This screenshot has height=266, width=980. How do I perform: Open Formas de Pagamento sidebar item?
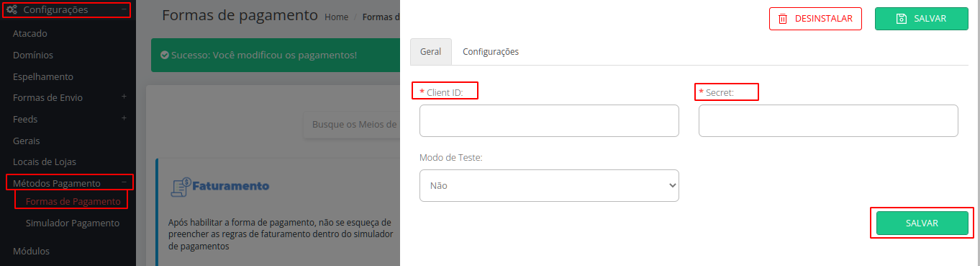(73, 202)
